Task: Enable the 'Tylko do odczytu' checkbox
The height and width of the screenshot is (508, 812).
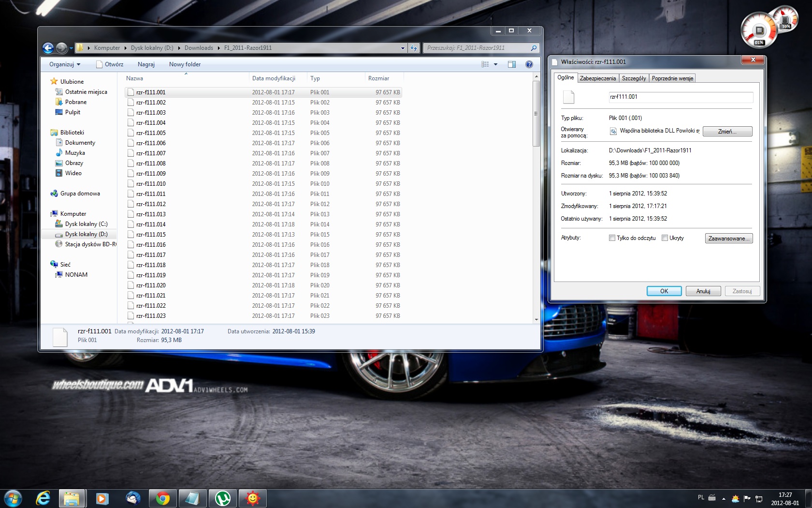Action: [x=612, y=238]
